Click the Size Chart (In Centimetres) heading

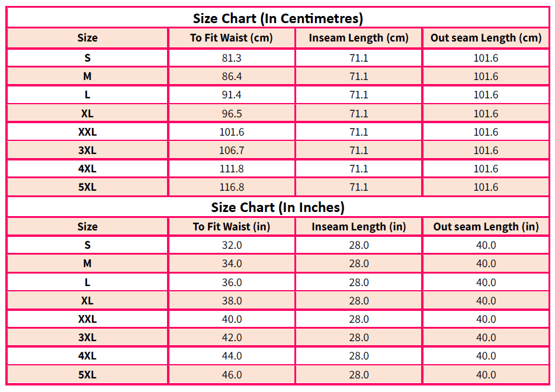tap(278, 18)
